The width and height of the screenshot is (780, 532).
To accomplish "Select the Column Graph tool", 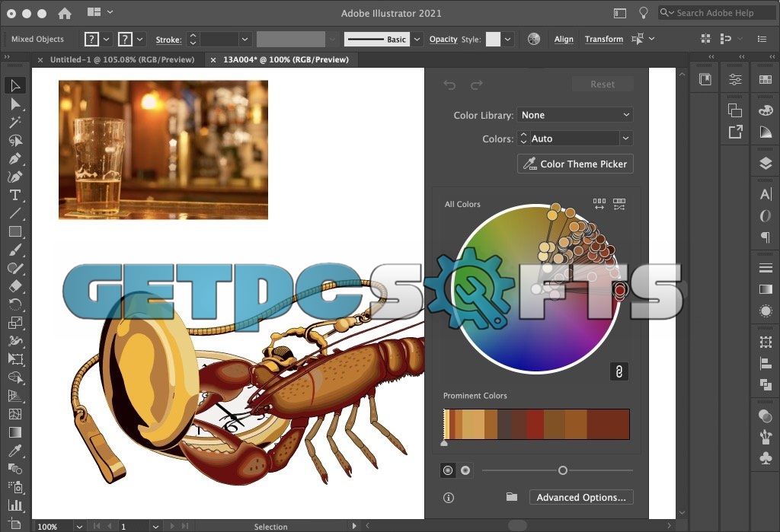I will tap(15, 505).
